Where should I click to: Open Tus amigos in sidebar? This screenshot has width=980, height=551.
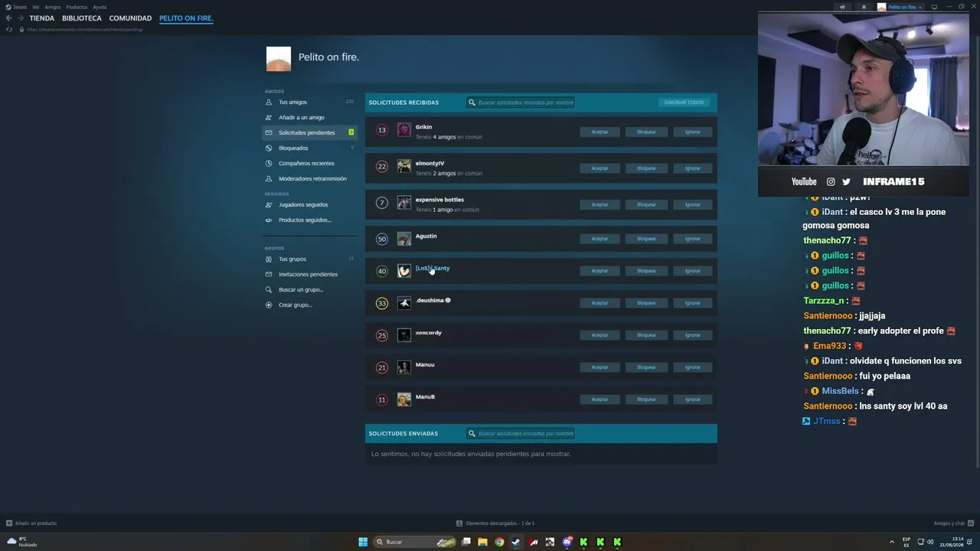(309, 103)
